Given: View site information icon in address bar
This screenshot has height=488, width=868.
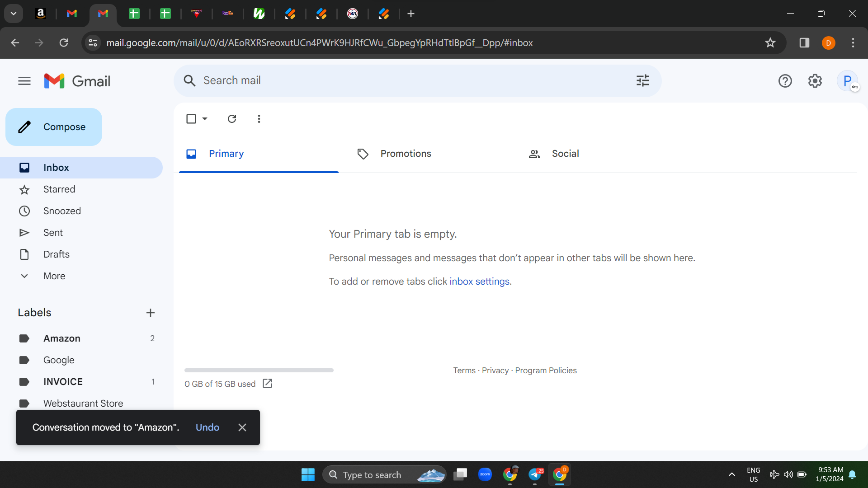Looking at the screenshot, I should coord(93,43).
